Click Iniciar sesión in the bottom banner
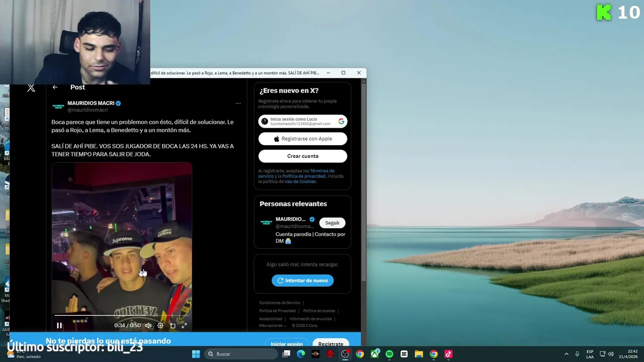644x362 pixels. 287,344
